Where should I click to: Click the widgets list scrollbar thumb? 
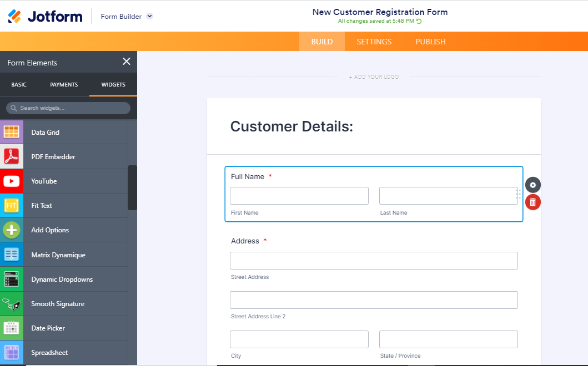132,187
